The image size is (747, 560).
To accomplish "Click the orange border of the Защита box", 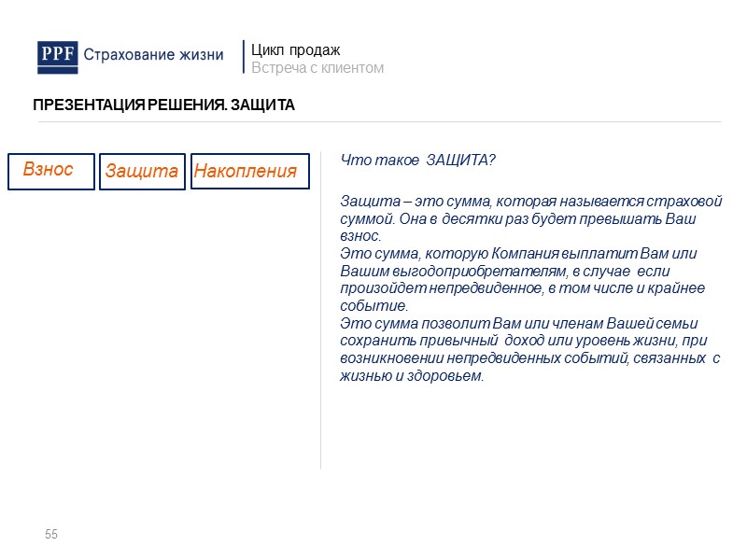I will (143, 156).
